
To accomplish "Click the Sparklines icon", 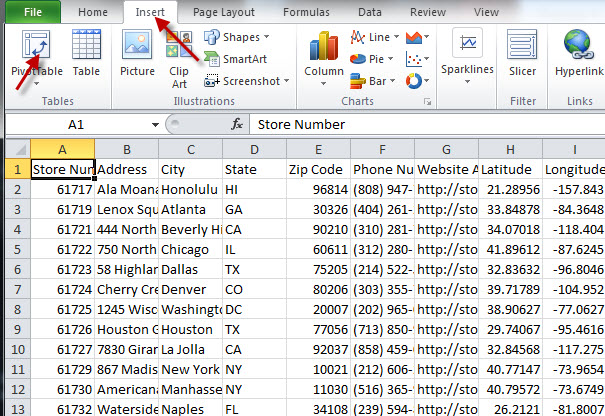I will tap(468, 42).
